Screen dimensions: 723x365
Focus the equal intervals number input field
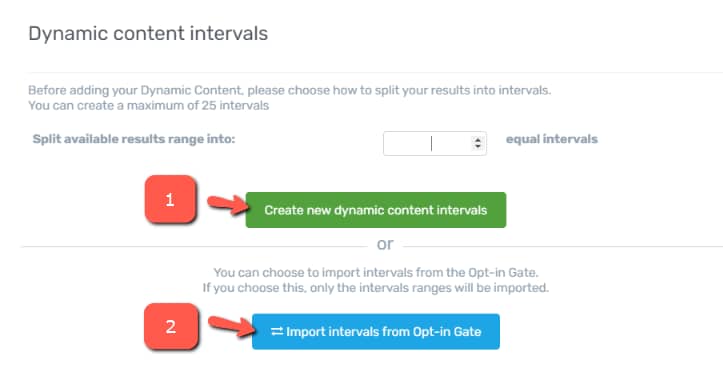point(434,143)
